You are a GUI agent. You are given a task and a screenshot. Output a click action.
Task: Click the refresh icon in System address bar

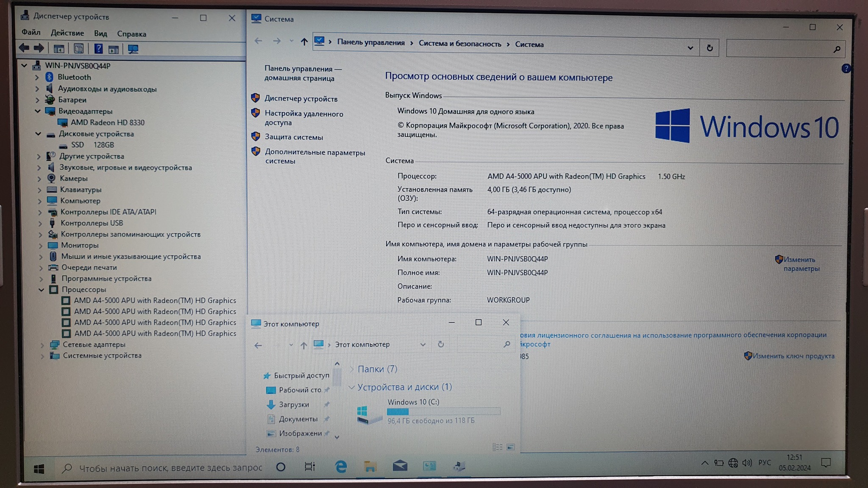(709, 48)
